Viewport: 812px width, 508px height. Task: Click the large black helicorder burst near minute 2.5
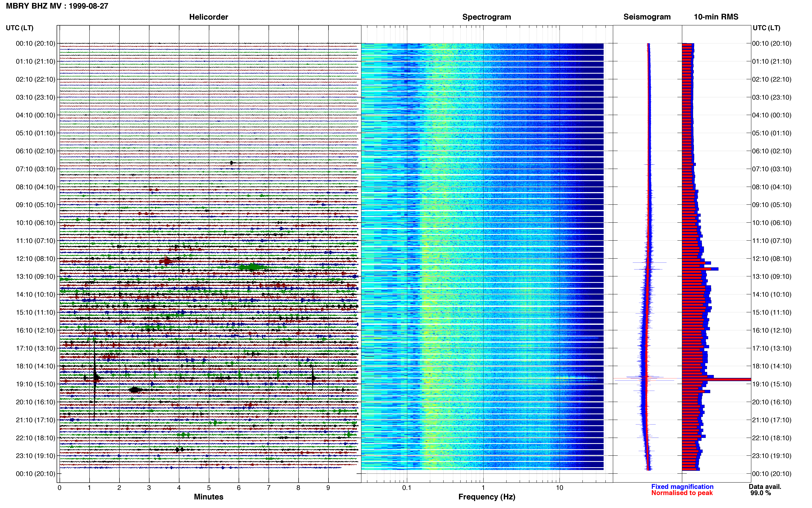[135, 390]
